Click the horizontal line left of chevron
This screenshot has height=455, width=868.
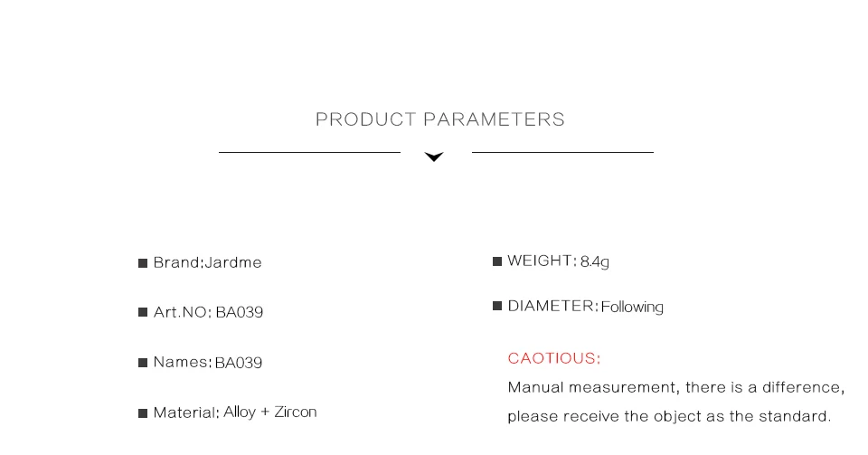pyautogui.click(x=309, y=152)
